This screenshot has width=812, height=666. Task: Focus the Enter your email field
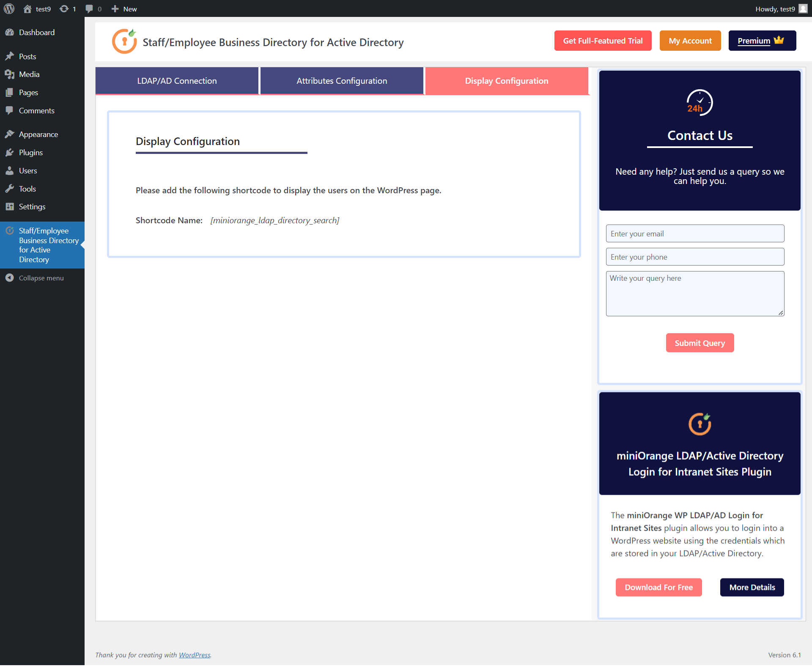695,233
